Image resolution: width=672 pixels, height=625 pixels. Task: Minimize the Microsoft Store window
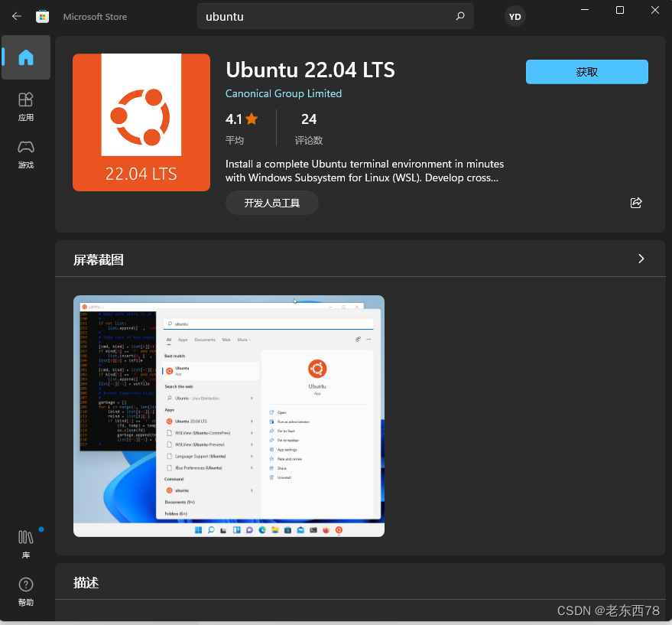coord(585,10)
